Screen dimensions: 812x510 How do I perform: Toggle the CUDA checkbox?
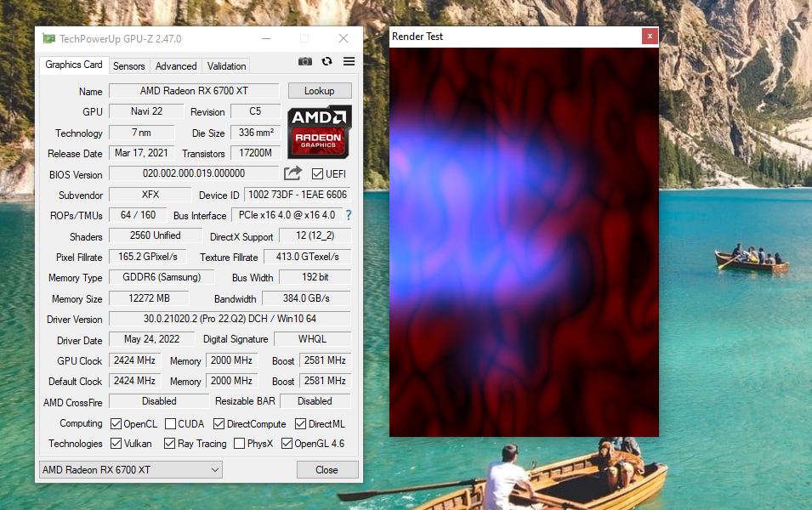click(x=170, y=424)
